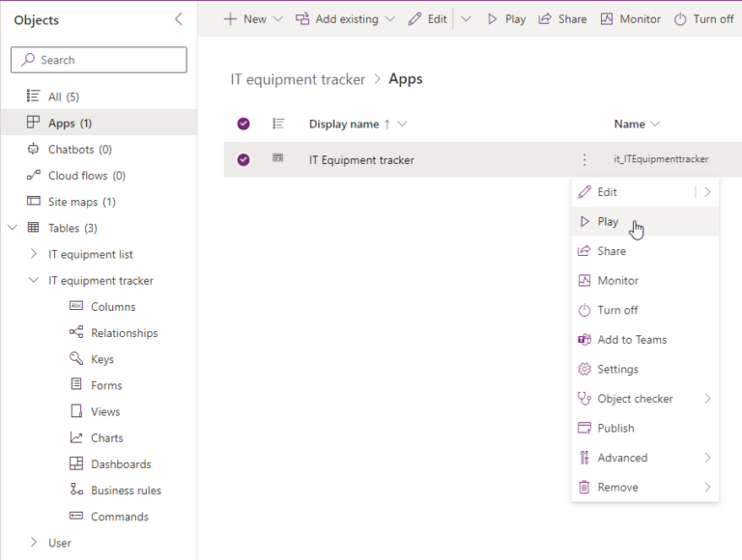Image resolution: width=742 pixels, height=560 pixels.
Task: Click the Chatbots icon in Objects panel
Action: click(x=33, y=150)
